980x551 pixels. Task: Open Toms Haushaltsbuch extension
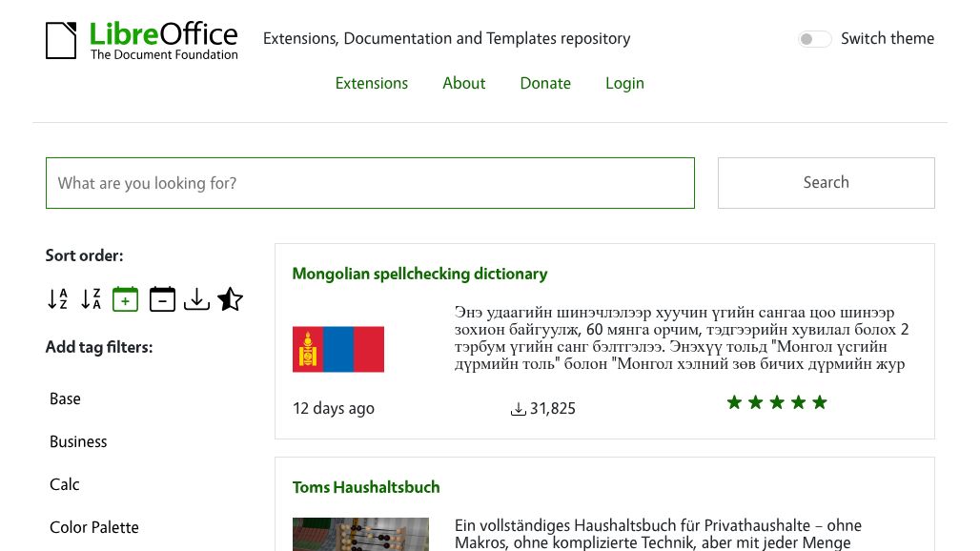[x=366, y=487]
